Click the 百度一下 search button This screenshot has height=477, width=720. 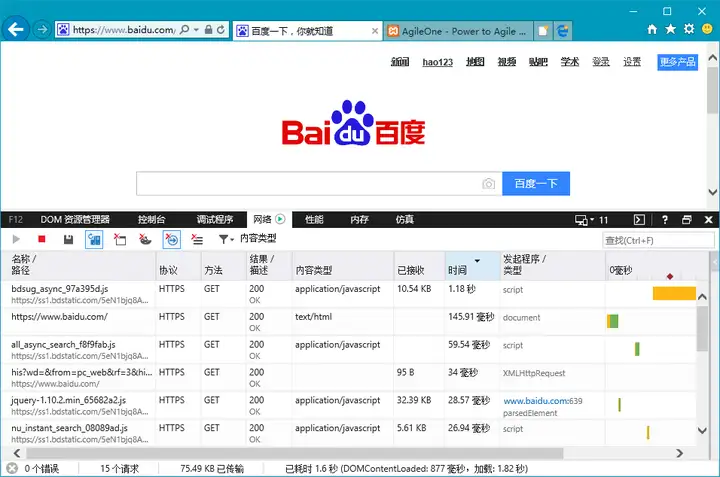tap(536, 184)
